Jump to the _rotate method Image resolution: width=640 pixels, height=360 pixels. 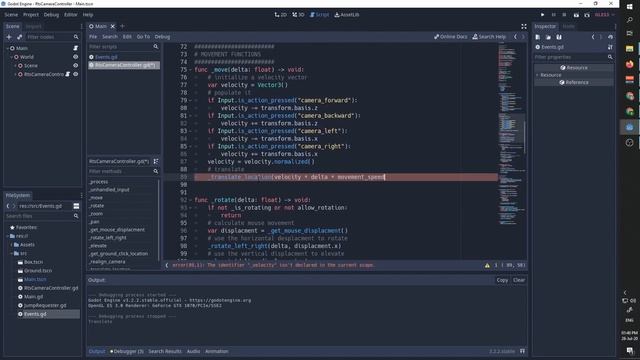[x=97, y=206]
